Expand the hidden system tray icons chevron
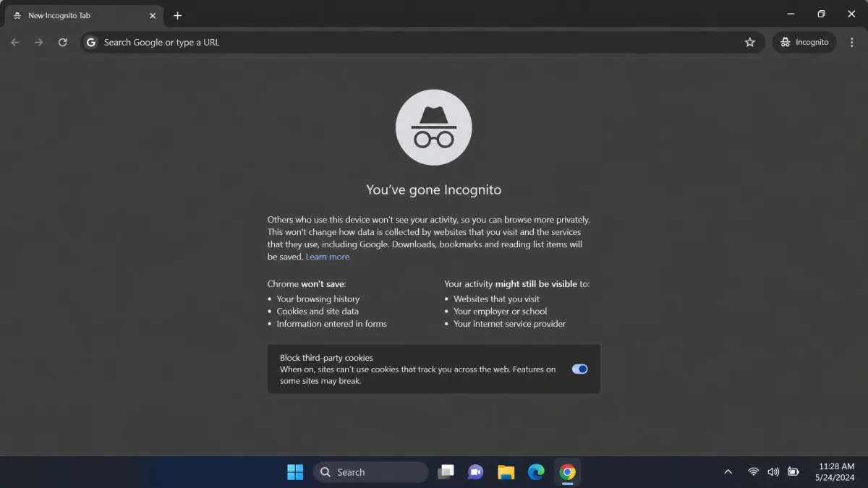This screenshot has height=488, width=868. (728, 472)
